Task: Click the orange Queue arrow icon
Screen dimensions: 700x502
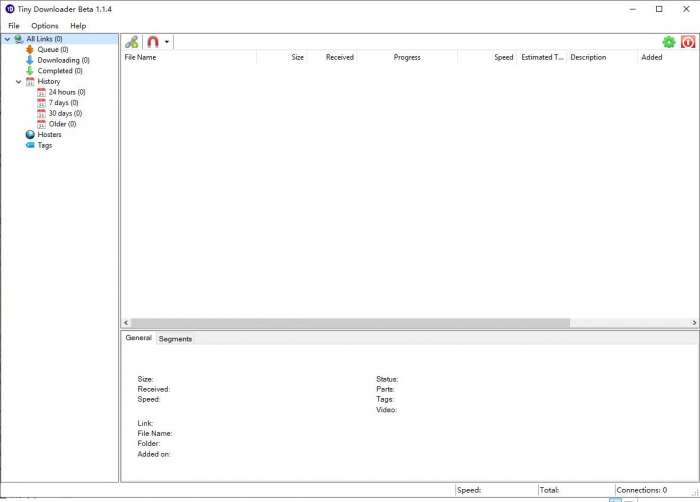Action: click(30, 50)
